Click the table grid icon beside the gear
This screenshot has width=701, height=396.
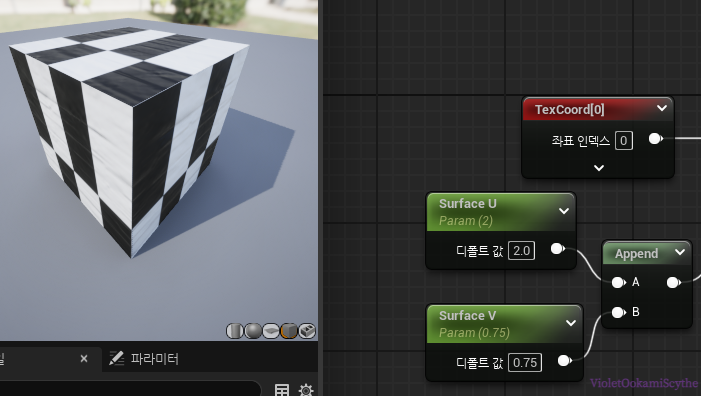(x=282, y=390)
